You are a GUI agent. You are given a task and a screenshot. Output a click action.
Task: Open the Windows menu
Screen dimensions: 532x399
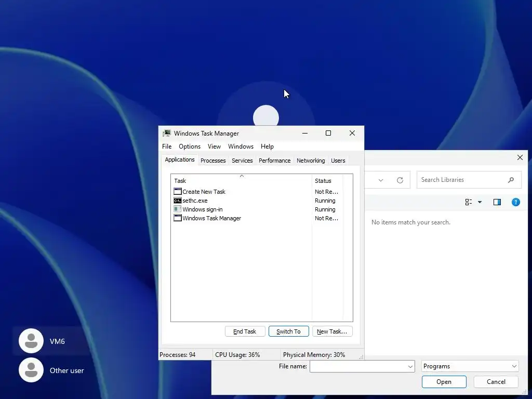[x=241, y=146]
